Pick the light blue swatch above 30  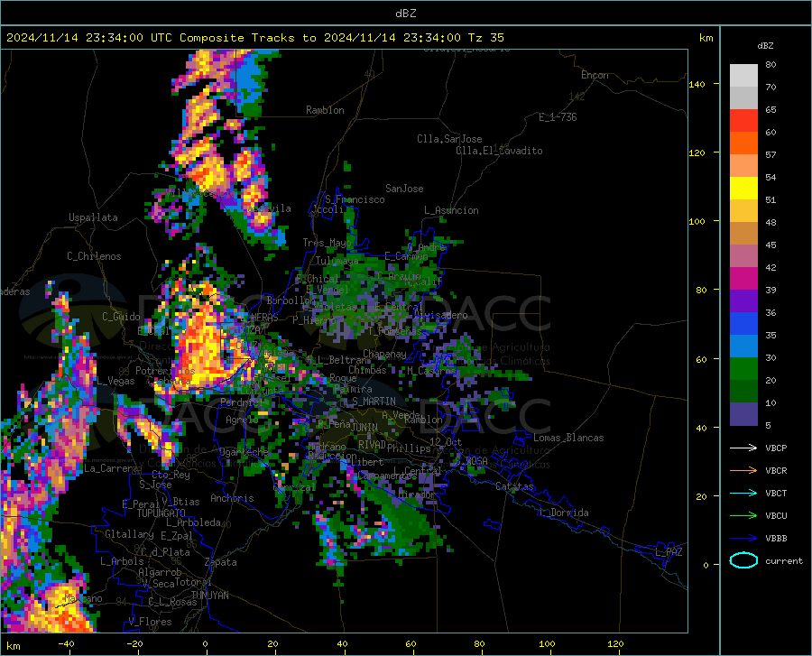click(743, 346)
